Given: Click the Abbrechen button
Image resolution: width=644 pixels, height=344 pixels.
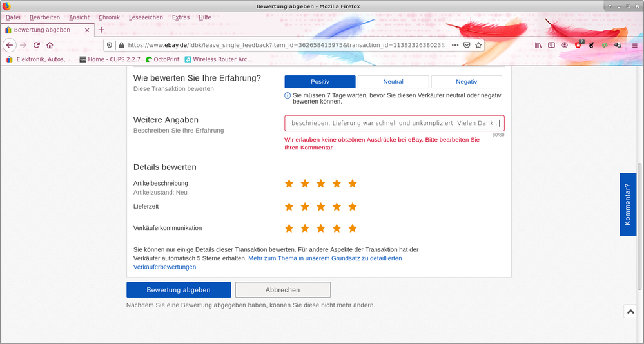Looking at the screenshot, I should point(282,290).
